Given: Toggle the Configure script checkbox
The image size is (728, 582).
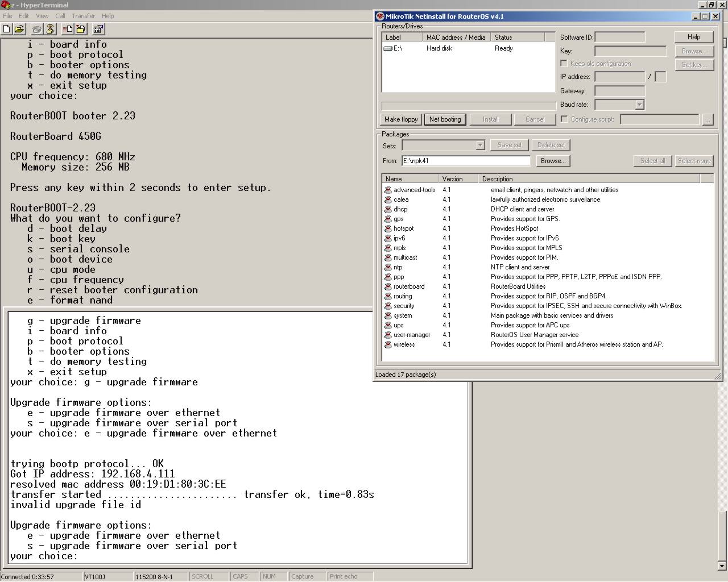Looking at the screenshot, I should (x=564, y=119).
